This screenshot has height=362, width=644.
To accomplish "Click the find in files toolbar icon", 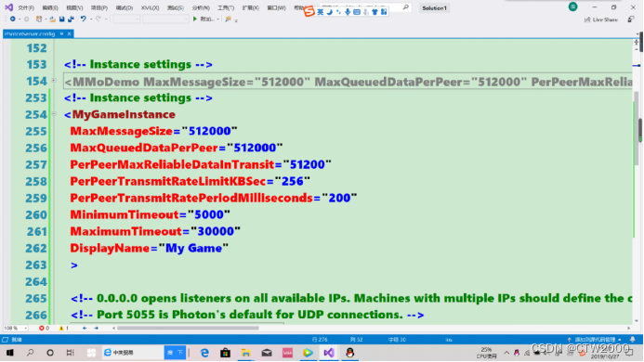I will pos(228,19).
